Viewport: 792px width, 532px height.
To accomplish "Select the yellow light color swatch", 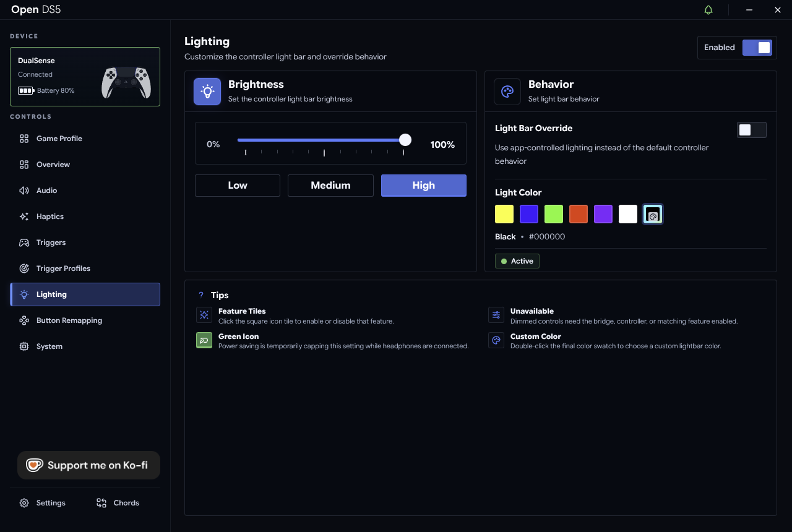I will (504, 214).
